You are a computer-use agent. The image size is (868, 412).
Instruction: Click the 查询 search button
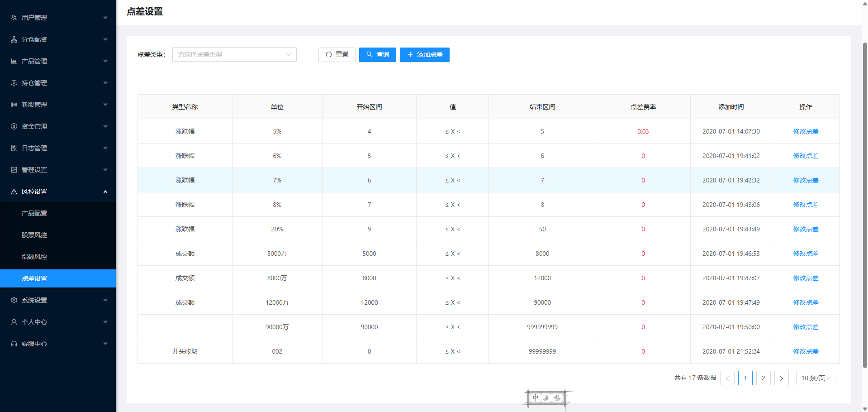[x=377, y=54]
